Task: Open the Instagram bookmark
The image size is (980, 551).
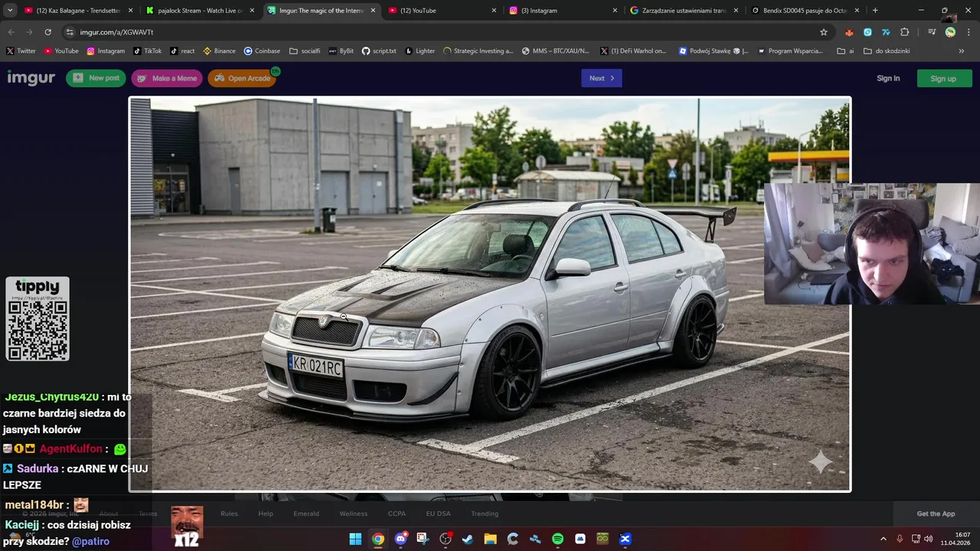Action: [106, 51]
